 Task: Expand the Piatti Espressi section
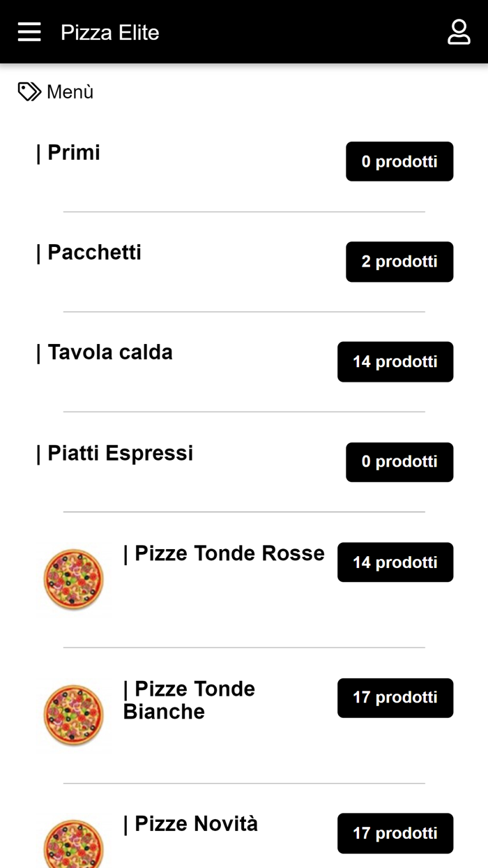117,453
